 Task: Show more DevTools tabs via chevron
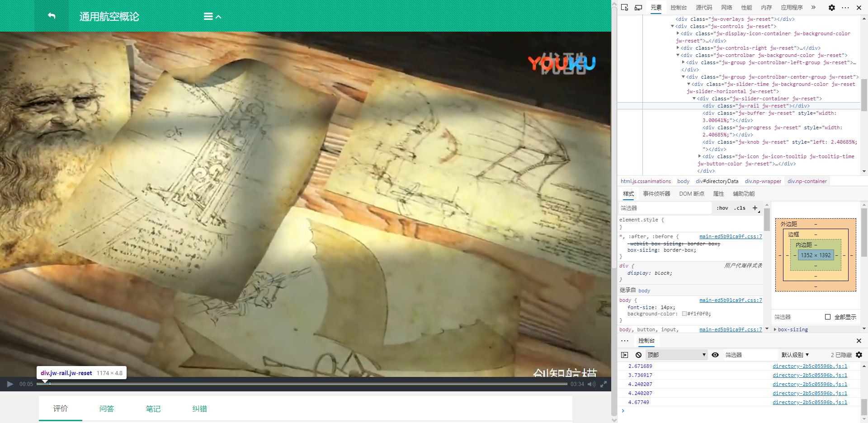pos(813,7)
